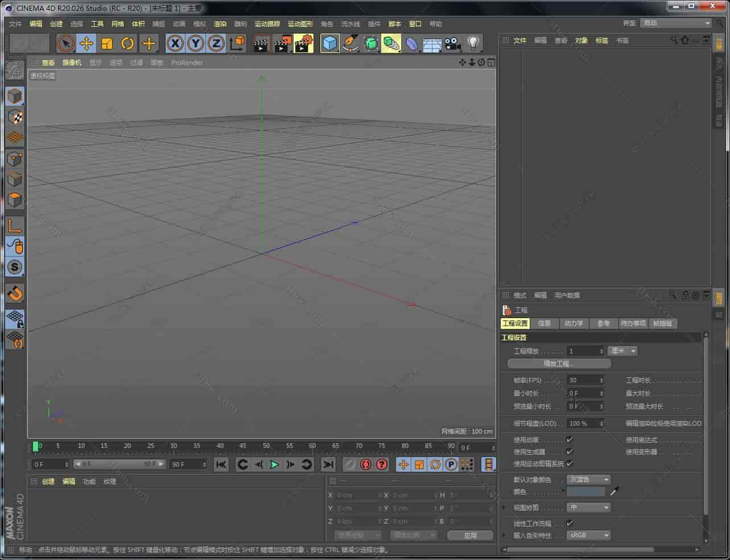Add a Light object bulb icon
The height and width of the screenshot is (560, 730).
(473, 43)
